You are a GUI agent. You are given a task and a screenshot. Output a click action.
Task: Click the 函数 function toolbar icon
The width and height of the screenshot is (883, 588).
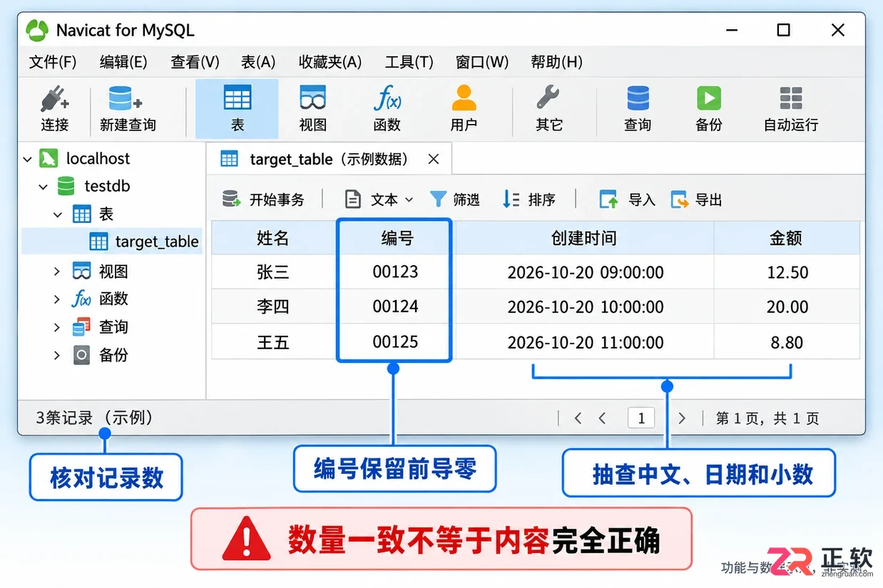click(x=387, y=109)
